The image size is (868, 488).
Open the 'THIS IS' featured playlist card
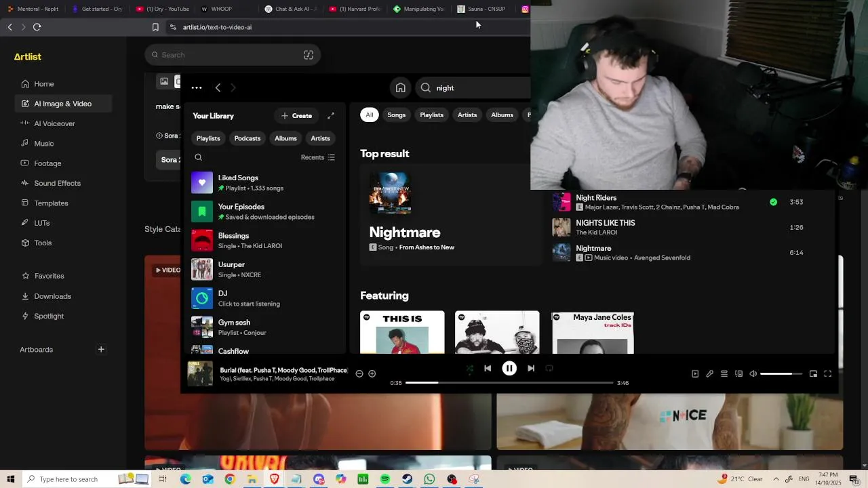point(402,332)
